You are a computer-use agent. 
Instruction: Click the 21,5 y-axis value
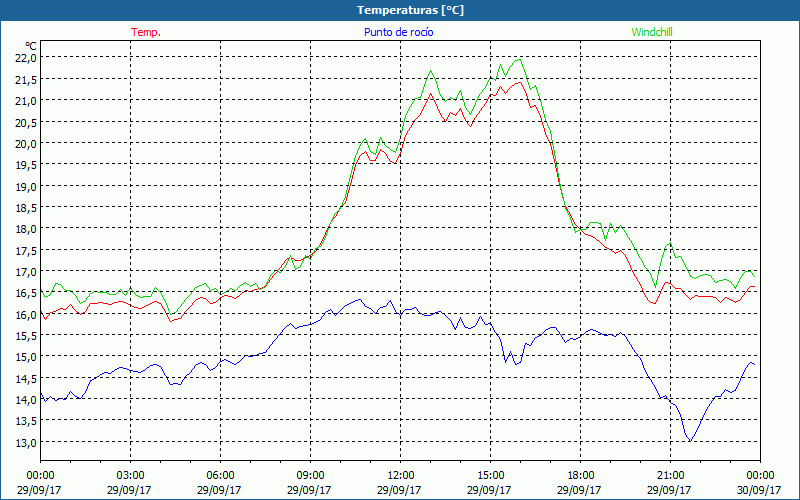pos(27,80)
